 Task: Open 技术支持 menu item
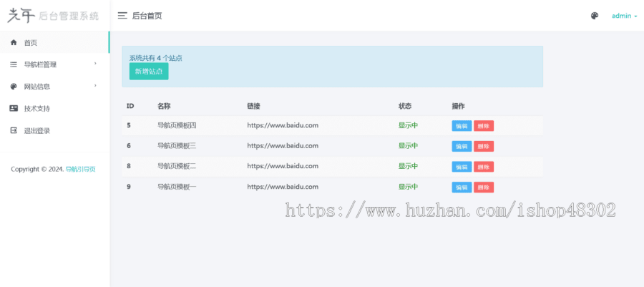pos(54,109)
